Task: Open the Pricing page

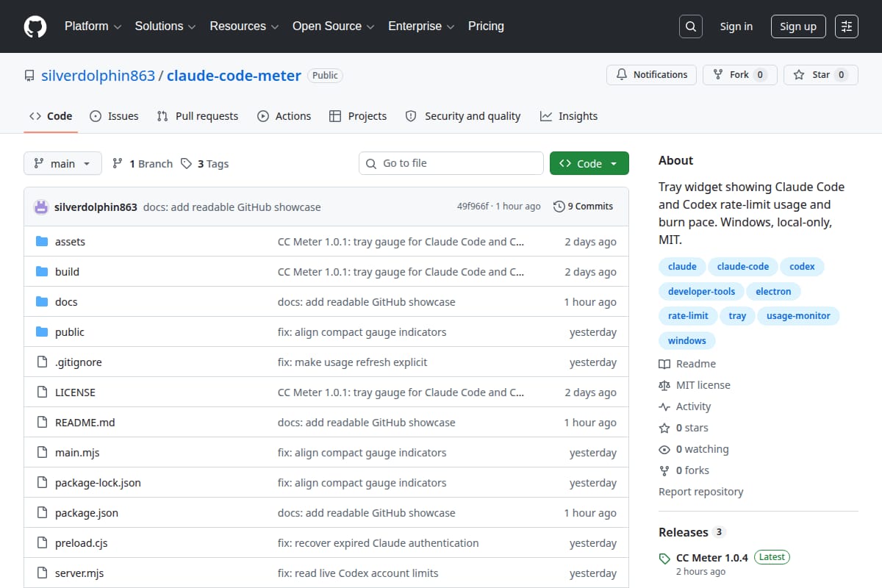Action: click(x=486, y=26)
